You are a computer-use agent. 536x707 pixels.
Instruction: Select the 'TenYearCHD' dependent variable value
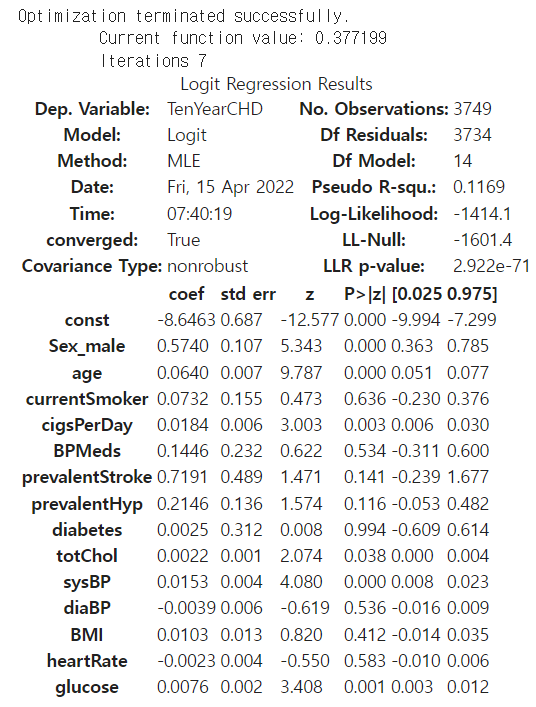point(215,109)
